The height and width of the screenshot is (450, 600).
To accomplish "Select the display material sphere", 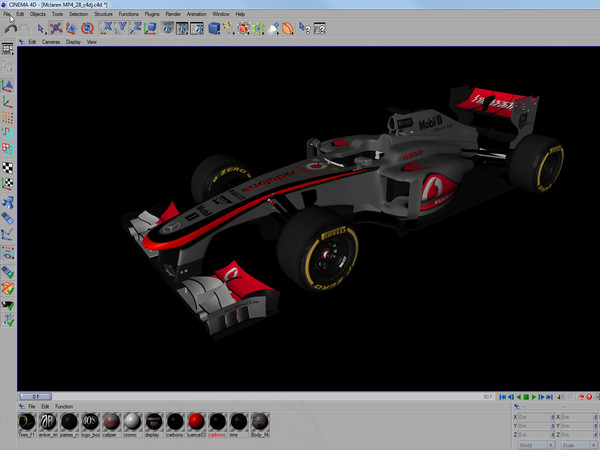I will tap(154, 422).
